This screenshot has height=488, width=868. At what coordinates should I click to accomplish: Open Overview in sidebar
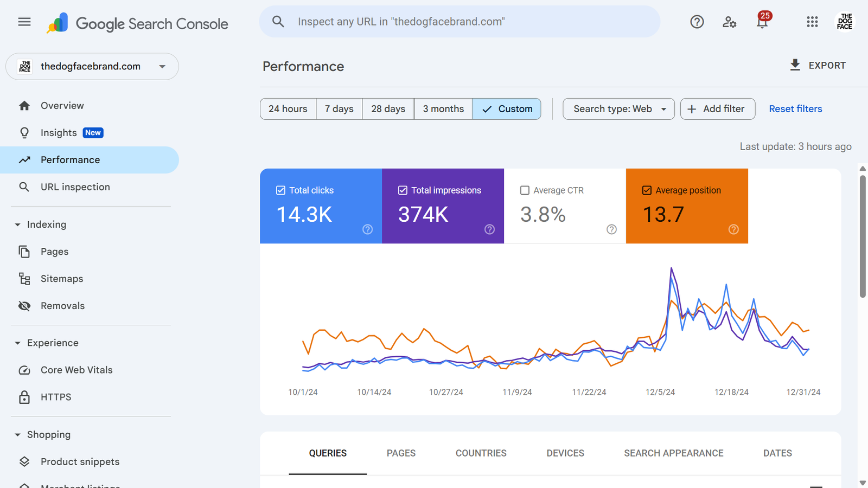coord(90,106)
